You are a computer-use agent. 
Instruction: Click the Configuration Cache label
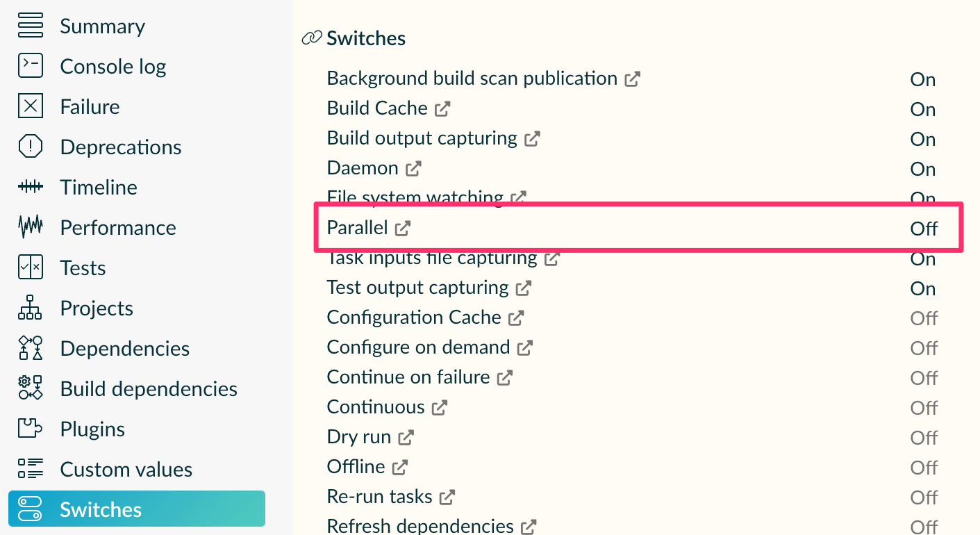(x=414, y=318)
